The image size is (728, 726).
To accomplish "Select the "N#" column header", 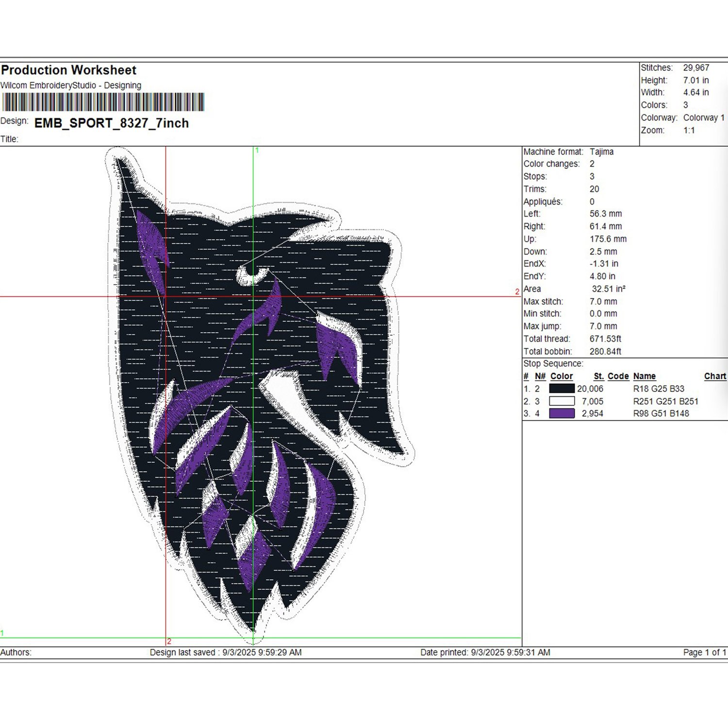I will [x=540, y=376].
